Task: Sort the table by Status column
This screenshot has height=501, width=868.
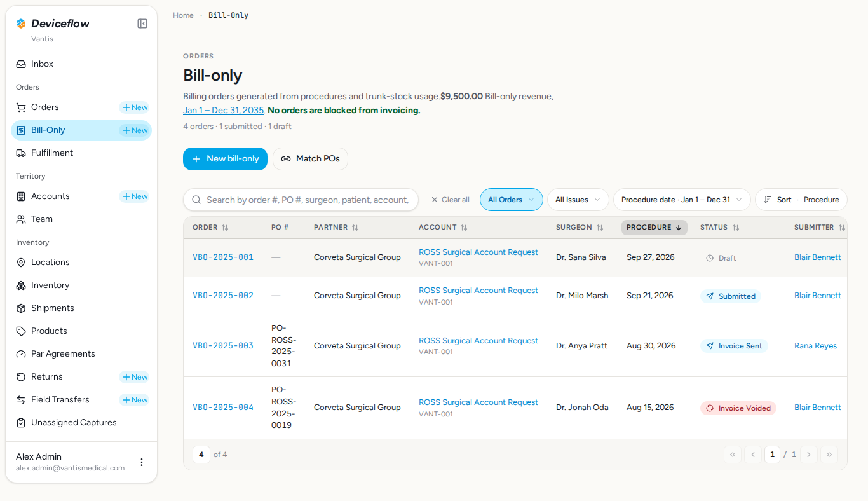Action: point(720,228)
